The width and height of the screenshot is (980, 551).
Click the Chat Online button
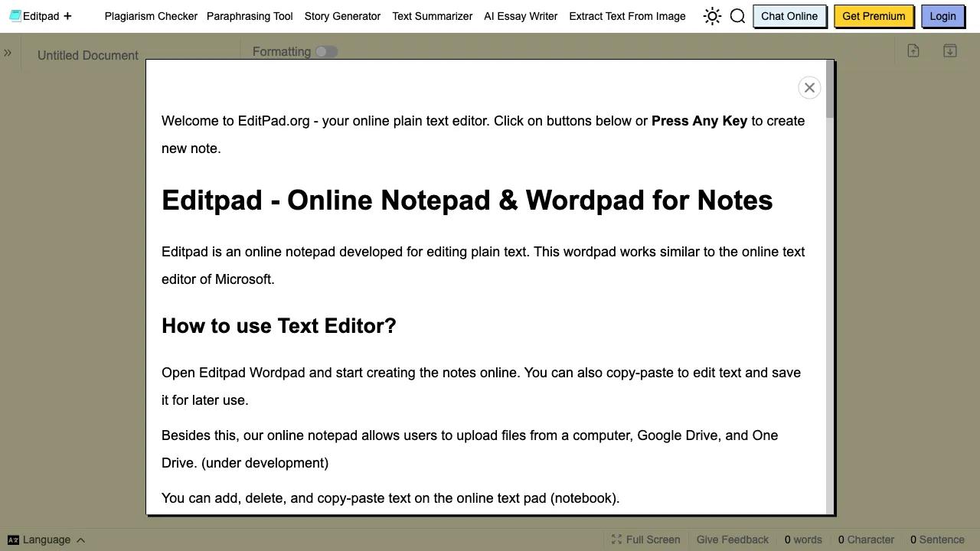coord(789,16)
